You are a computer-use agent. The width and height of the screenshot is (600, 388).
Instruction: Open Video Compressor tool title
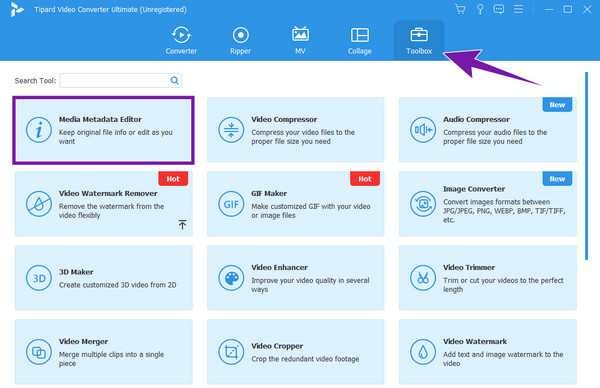pyautogui.click(x=284, y=119)
